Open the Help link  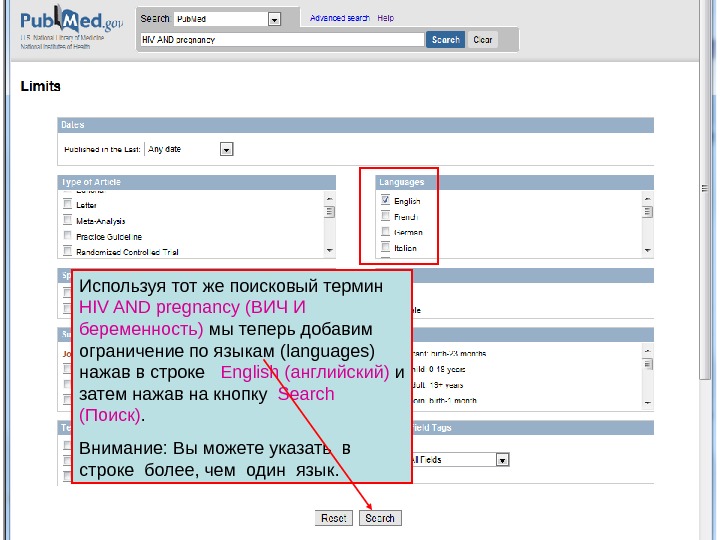tap(385, 18)
